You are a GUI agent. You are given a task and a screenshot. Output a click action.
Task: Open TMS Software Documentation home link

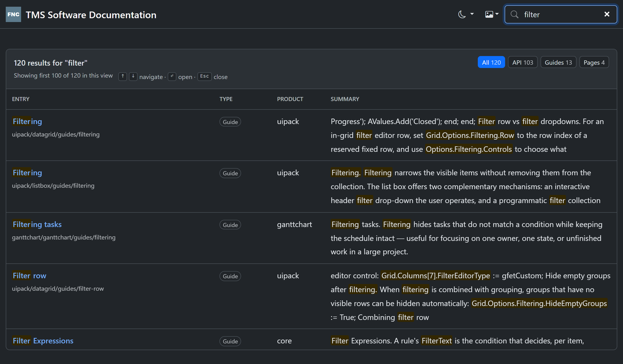tap(91, 15)
